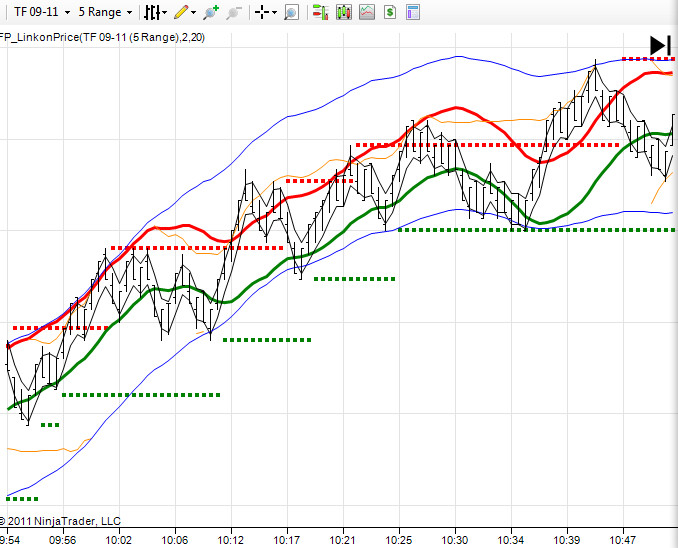Image resolution: width=678 pixels, height=548 pixels.
Task: Open the Indicators chart icon
Action: [x=367, y=12]
